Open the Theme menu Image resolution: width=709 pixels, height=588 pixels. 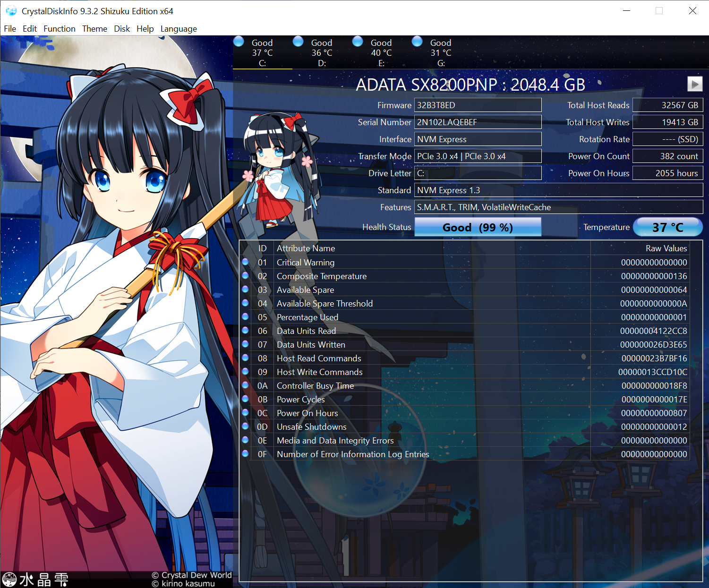click(x=94, y=29)
